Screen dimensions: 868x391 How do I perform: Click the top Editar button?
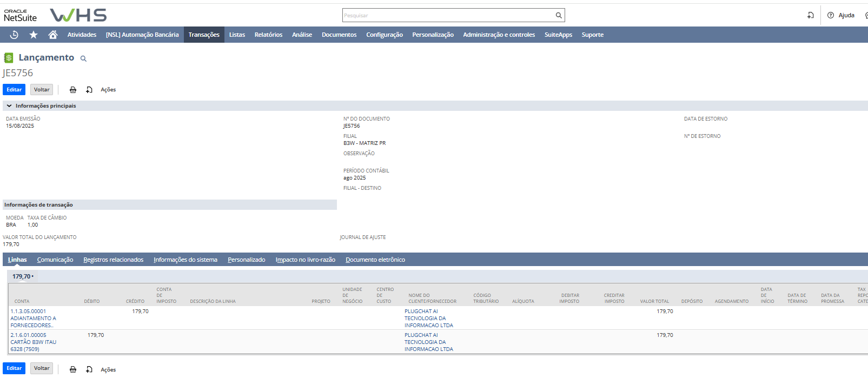click(14, 90)
